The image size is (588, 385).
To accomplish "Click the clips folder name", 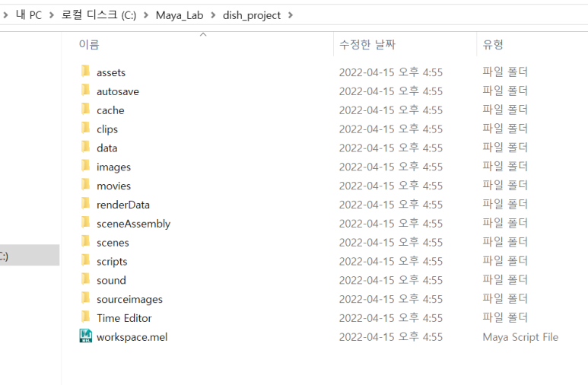I will (107, 129).
